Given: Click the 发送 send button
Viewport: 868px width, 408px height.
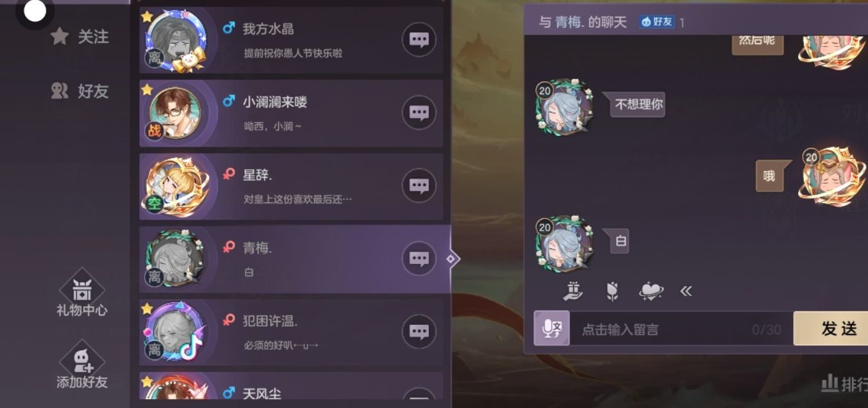Looking at the screenshot, I should (831, 329).
